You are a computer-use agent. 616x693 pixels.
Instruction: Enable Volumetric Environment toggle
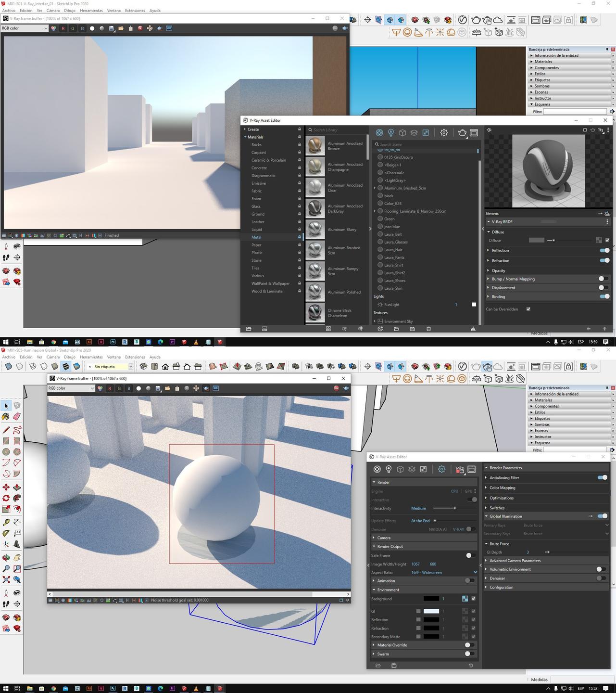602,569
